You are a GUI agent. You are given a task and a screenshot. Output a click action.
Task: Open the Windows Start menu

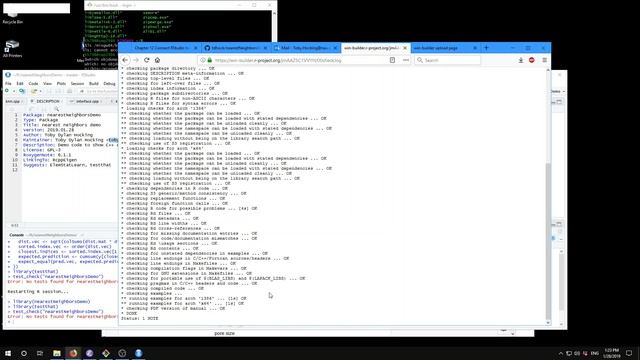tap(8, 353)
